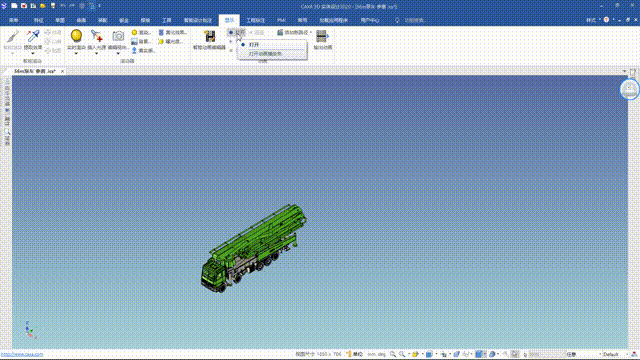Click the search lightbulb field in ribbon bar
This screenshot has width=640, height=360.
[410, 20]
